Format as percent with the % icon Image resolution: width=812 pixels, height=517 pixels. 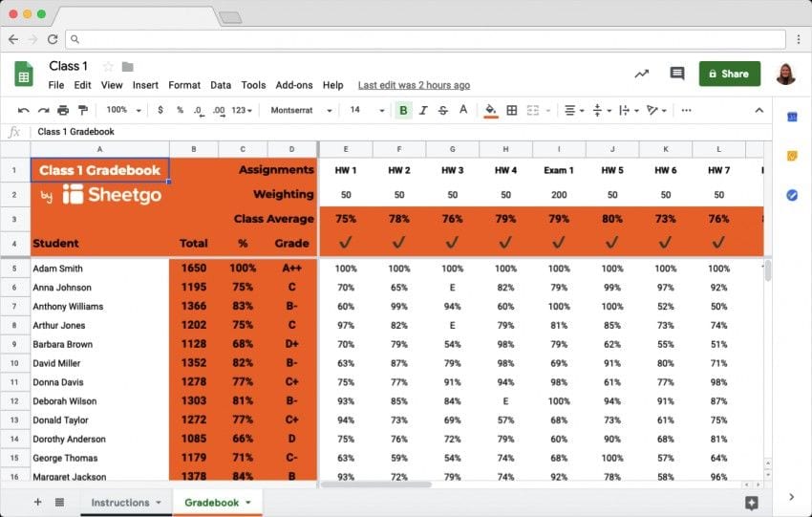pyautogui.click(x=180, y=110)
